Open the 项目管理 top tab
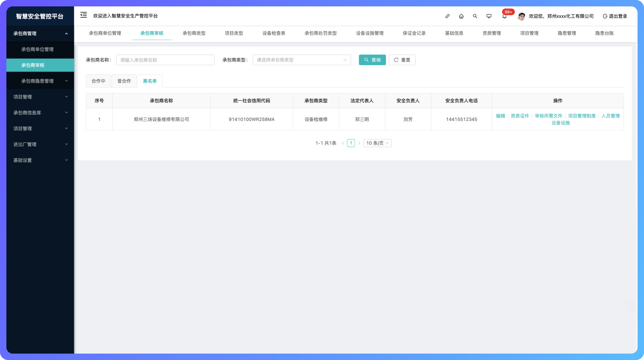 point(529,33)
